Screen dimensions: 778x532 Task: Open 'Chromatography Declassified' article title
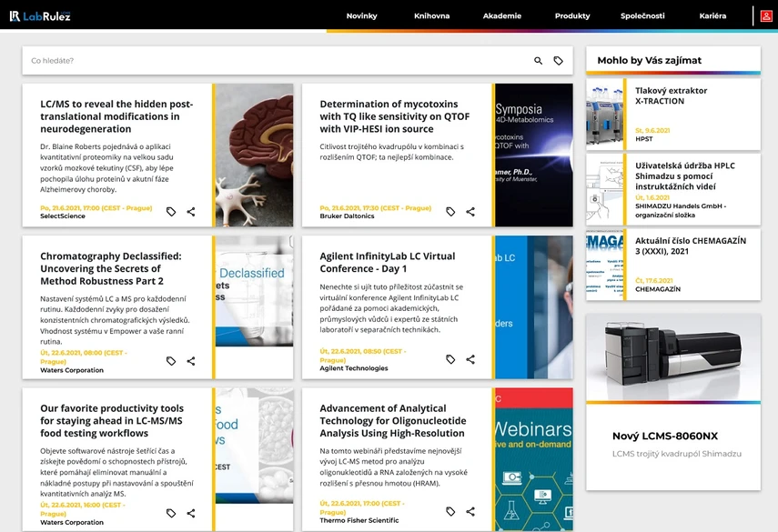click(111, 268)
